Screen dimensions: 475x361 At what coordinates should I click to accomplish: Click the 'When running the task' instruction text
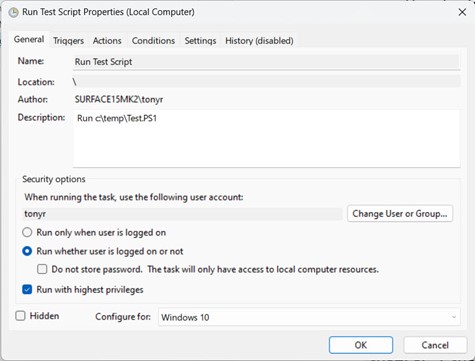click(x=134, y=197)
